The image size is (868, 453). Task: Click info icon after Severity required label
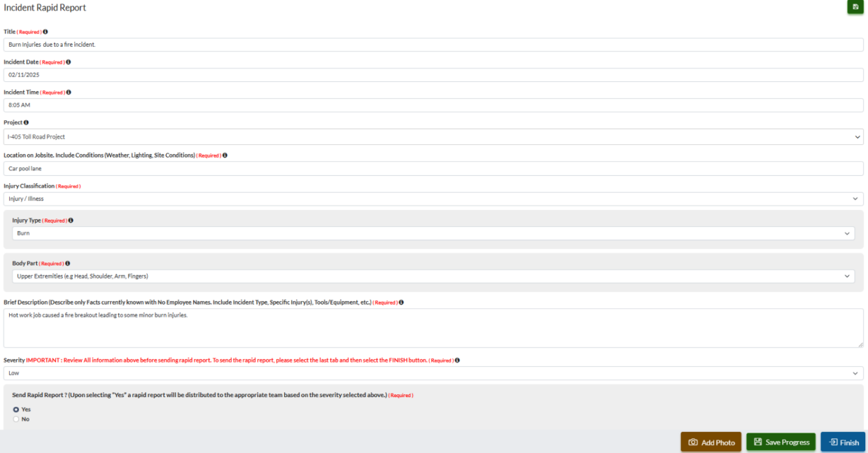point(457,360)
